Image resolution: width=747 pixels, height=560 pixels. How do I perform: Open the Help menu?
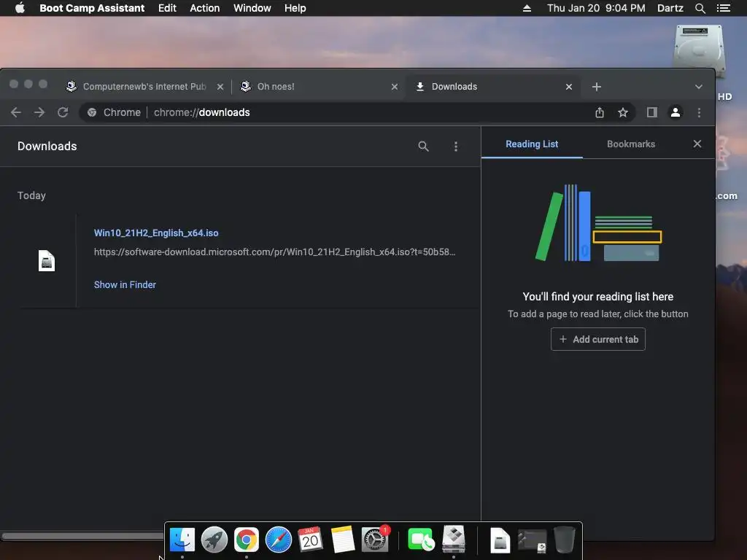point(295,8)
